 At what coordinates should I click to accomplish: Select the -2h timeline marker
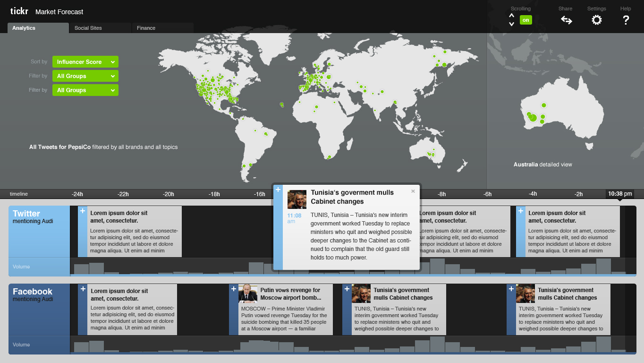click(579, 194)
